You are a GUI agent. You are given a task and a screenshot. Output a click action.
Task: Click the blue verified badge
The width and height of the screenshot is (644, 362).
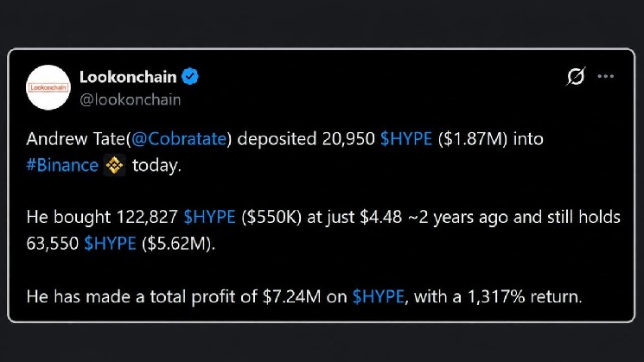pyautogui.click(x=190, y=76)
